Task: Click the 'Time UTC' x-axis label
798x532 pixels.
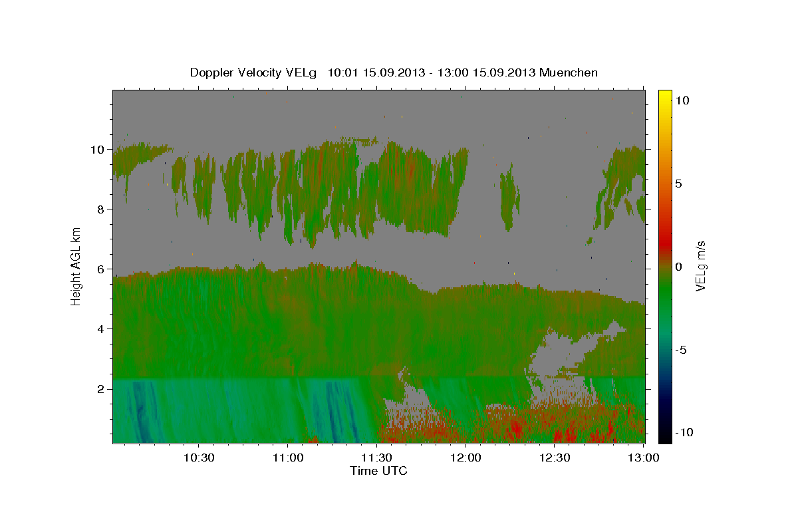Action: click(378, 471)
